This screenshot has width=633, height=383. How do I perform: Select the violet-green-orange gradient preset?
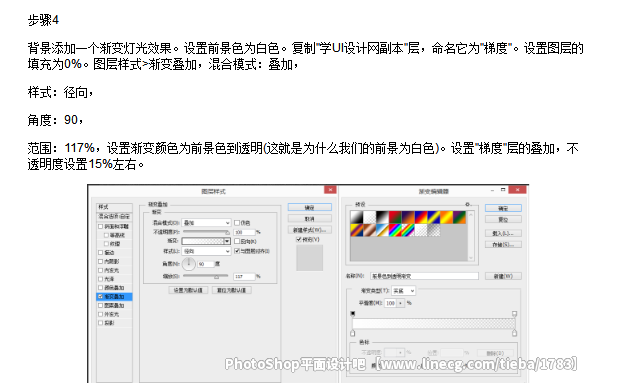tap(460, 217)
